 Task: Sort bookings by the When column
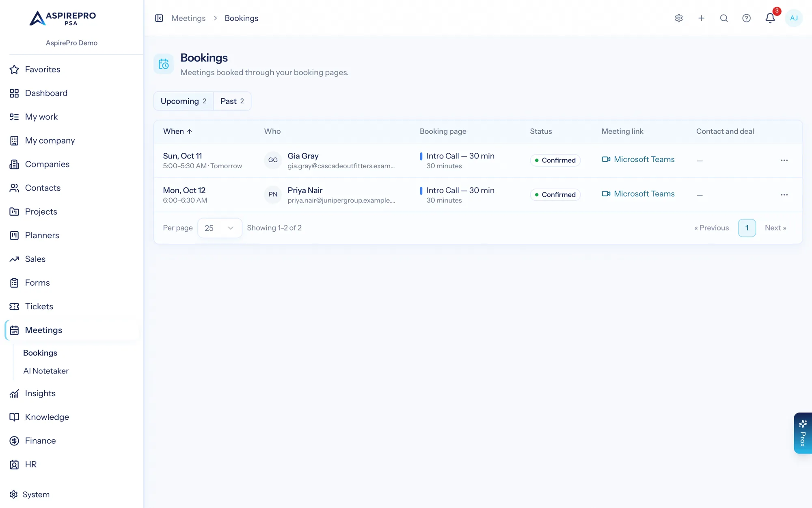pyautogui.click(x=177, y=131)
